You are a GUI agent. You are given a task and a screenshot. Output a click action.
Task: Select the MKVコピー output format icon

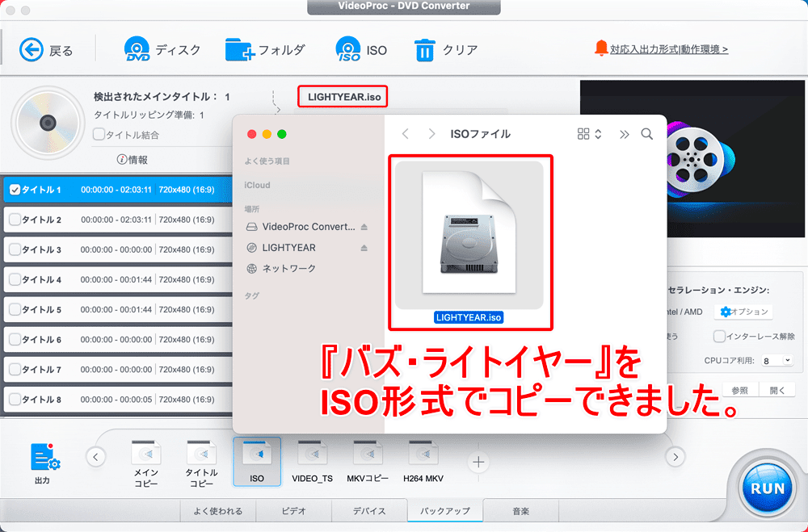tap(368, 454)
